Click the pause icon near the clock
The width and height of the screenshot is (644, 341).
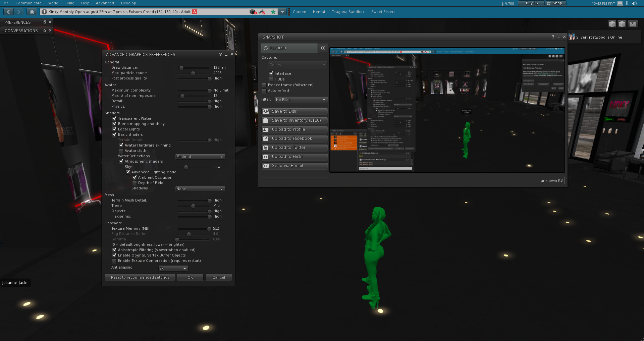(627, 3)
